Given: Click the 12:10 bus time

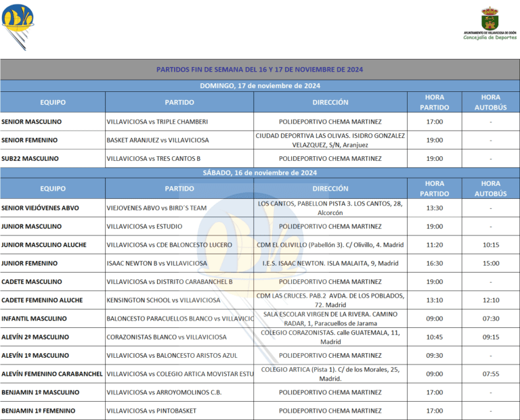Looking at the screenshot, I should [x=491, y=300].
